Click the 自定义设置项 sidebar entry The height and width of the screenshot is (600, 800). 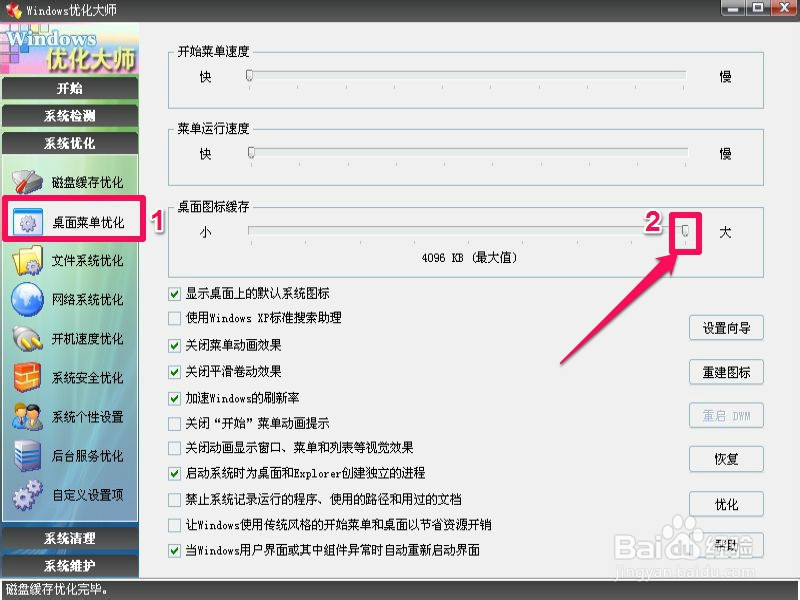(x=70, y=494)
